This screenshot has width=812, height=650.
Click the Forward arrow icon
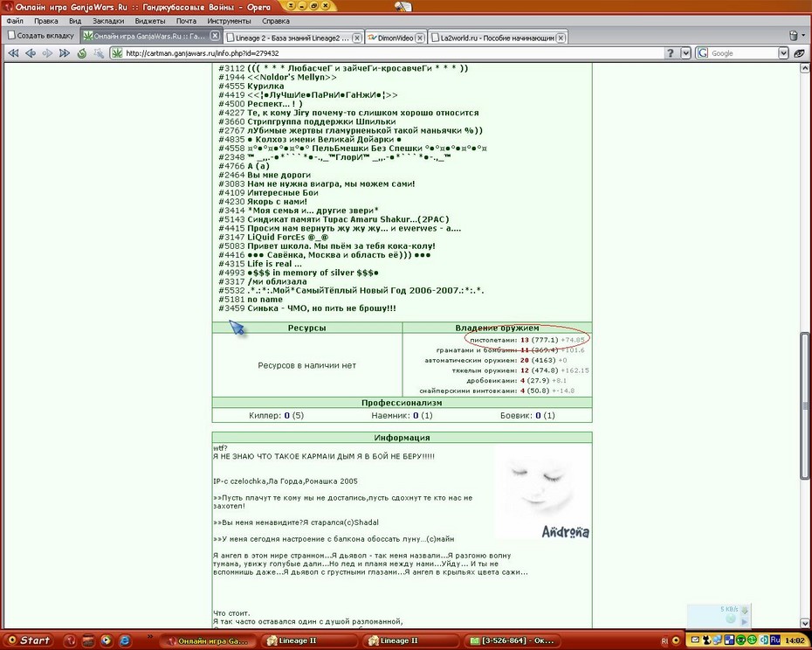(x=47, y=53)
